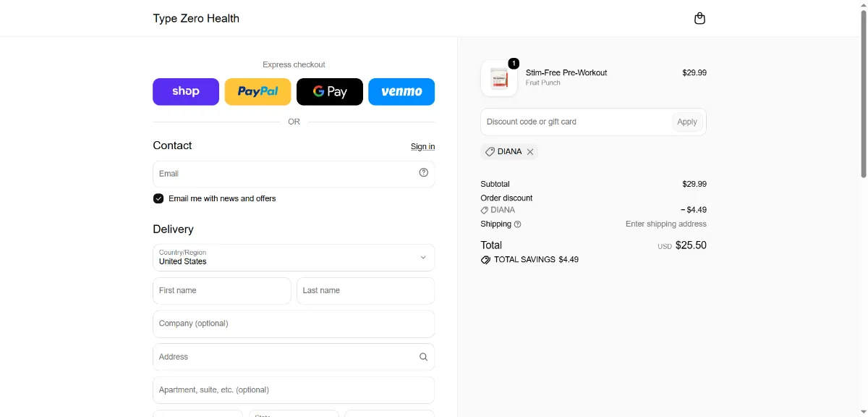The image size is (868, 417).
Task: Click the − $4.49 discount amount
Action: click(x=694, y=210)
